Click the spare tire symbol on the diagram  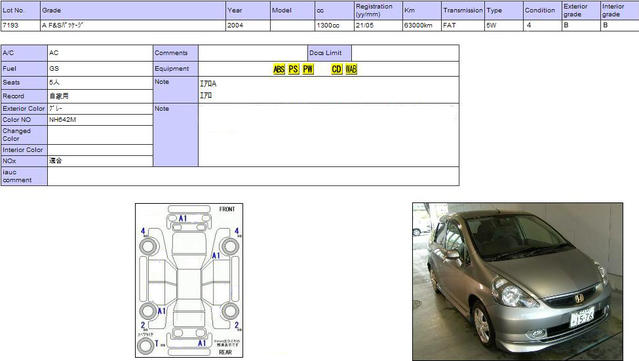pyautogui.click(x=145, y=346)
